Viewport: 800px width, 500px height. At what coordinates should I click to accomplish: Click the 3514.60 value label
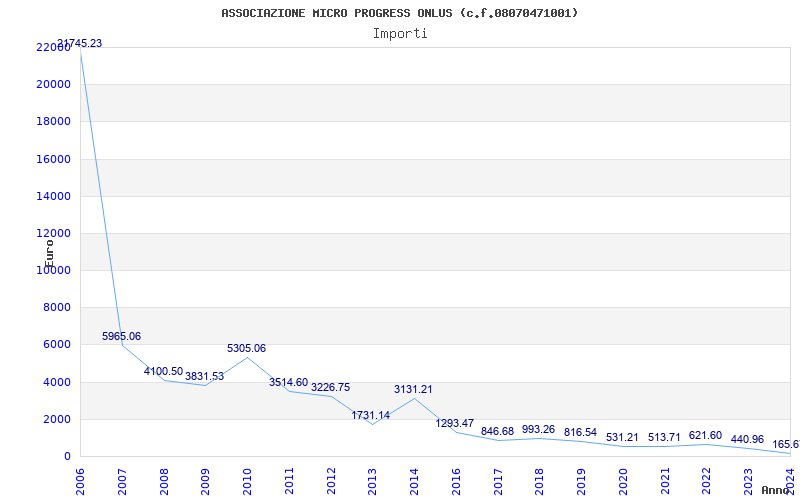click(289, 382)
